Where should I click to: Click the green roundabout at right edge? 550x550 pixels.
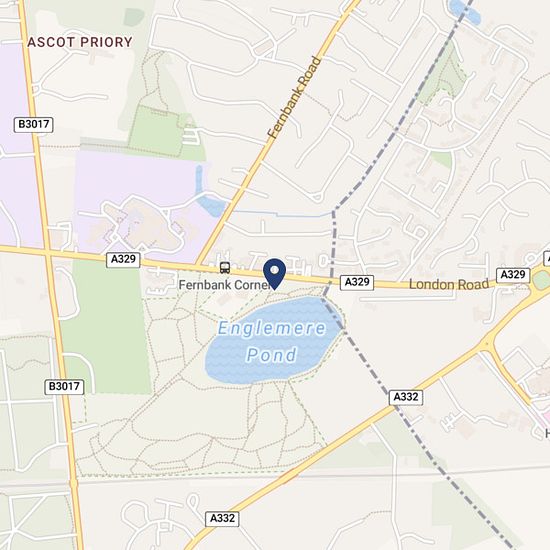click(x=542, y=281)
